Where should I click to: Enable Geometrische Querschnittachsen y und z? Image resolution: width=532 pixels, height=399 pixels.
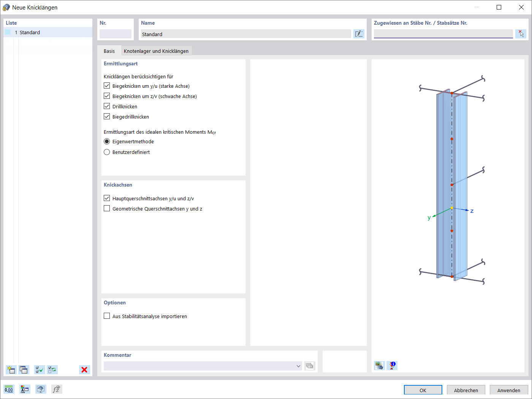[x=107, y=209]
